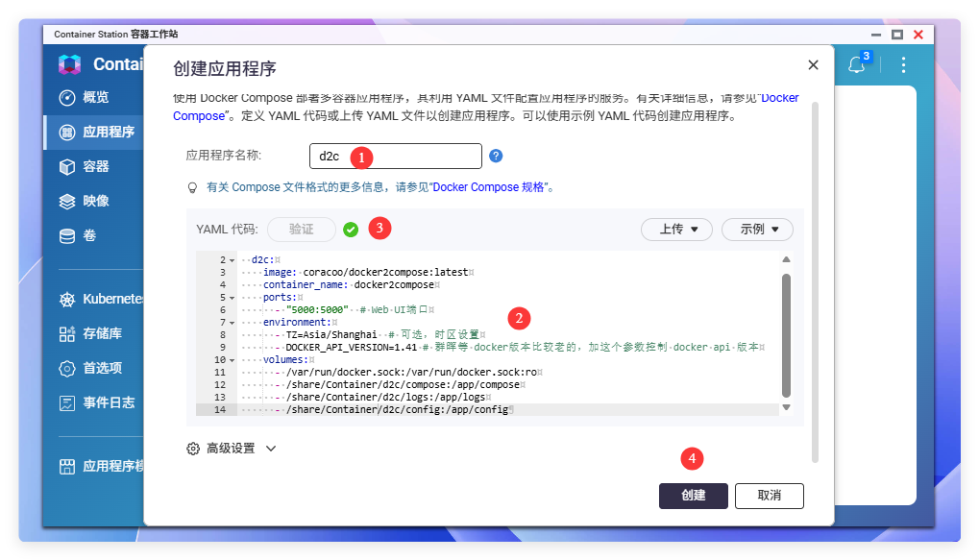Image resolution: width=979 pixels, height=560 pixels.
Task: Click the YAML editor scrollbar down arrow
Action: coord(786,407)
